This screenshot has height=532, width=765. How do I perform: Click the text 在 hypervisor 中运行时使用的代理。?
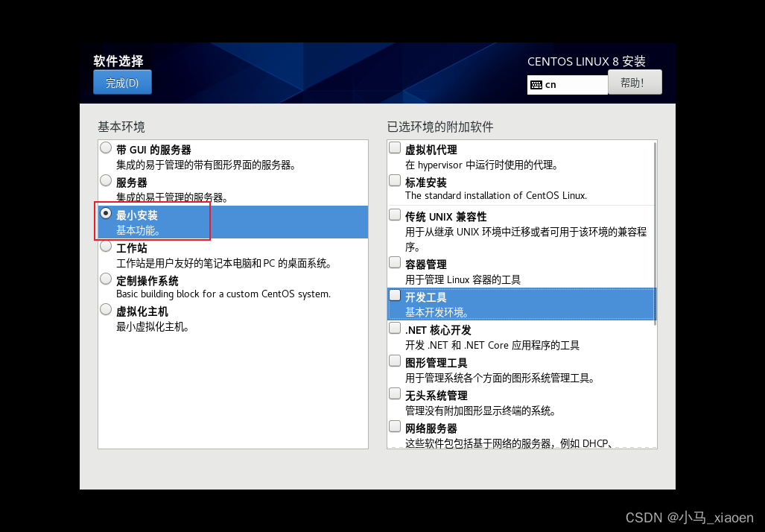[x=482, y=165]
